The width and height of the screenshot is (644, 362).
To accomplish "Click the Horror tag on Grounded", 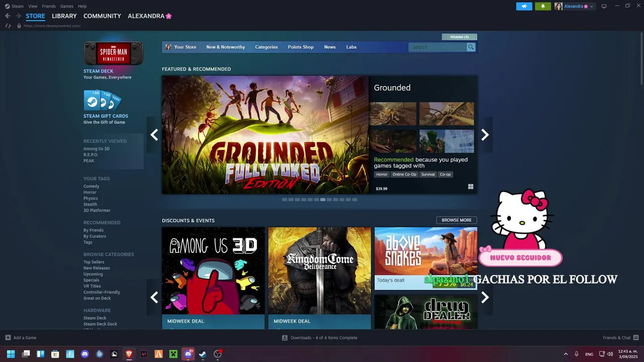I will click(x=382, y=174).
